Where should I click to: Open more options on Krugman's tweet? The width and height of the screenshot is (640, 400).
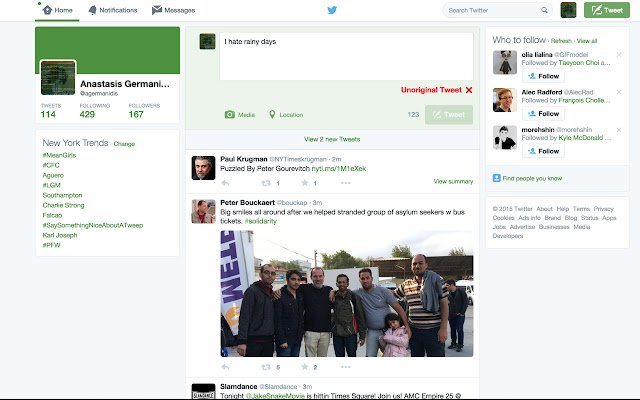tap(346, 183)
